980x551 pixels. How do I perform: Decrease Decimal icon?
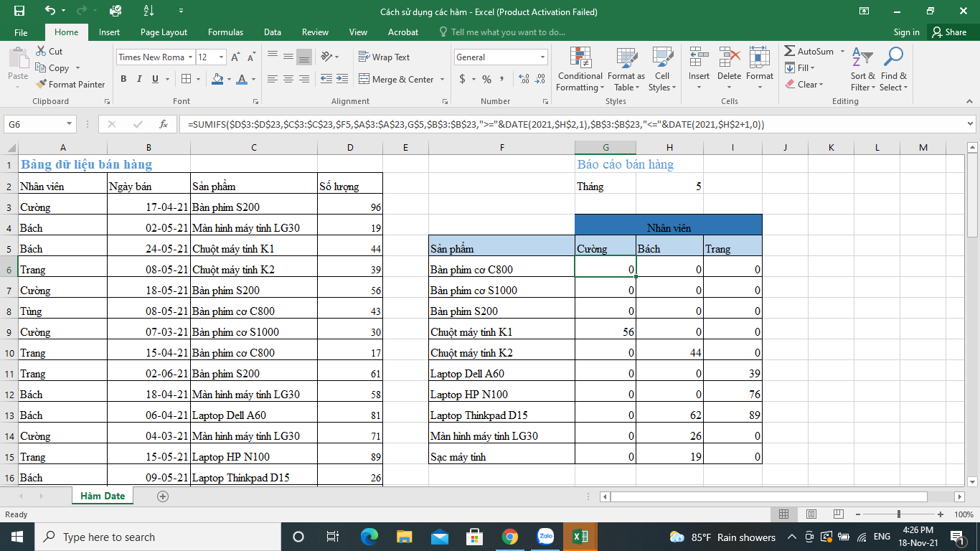click(540, 79)
